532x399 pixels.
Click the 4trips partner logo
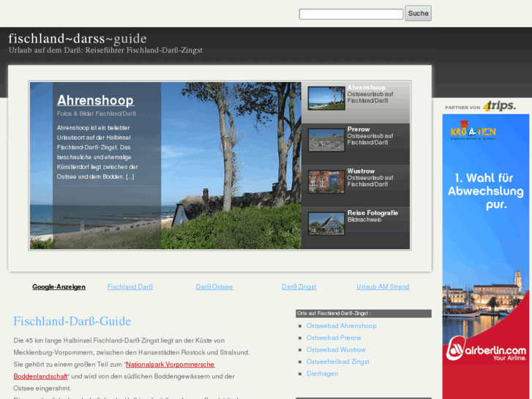pos(499,106)
